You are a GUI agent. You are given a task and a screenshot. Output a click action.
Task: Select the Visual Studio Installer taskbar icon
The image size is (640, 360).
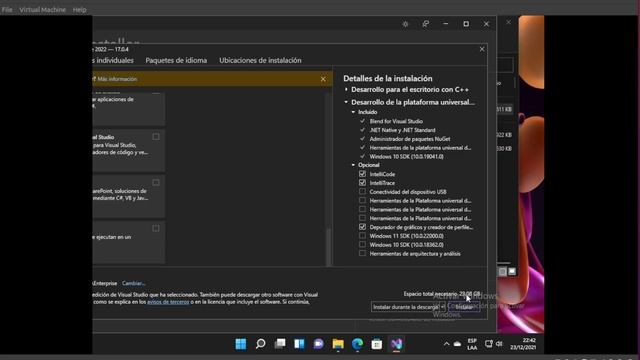396,344
